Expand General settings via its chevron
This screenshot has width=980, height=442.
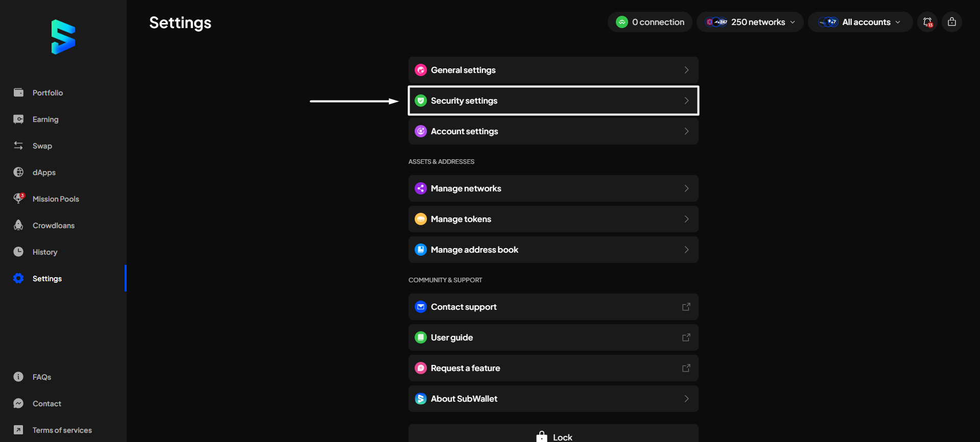click(x=686, y=70)
